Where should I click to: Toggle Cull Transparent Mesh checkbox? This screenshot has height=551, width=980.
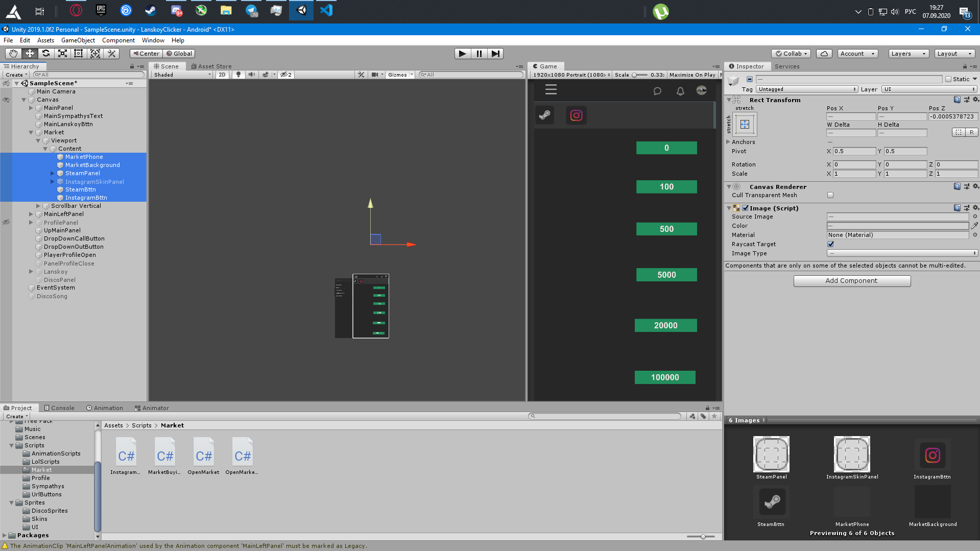click(830, 195)
